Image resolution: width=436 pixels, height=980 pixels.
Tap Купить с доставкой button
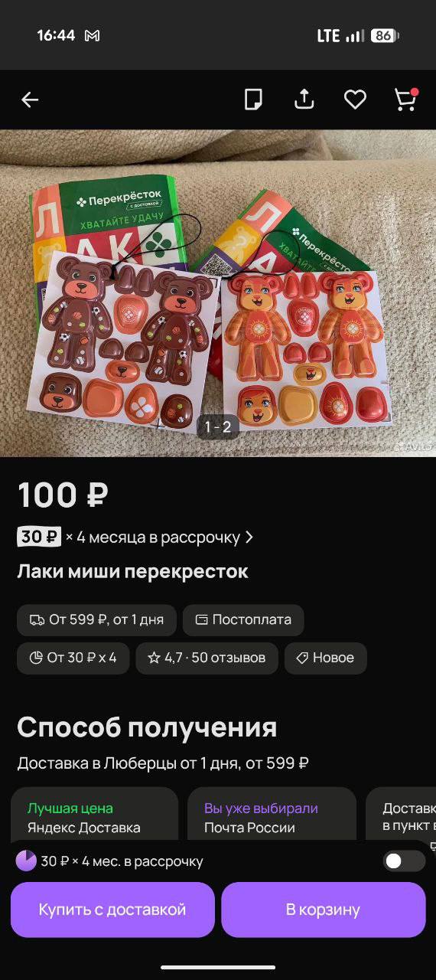coord(112,910)
